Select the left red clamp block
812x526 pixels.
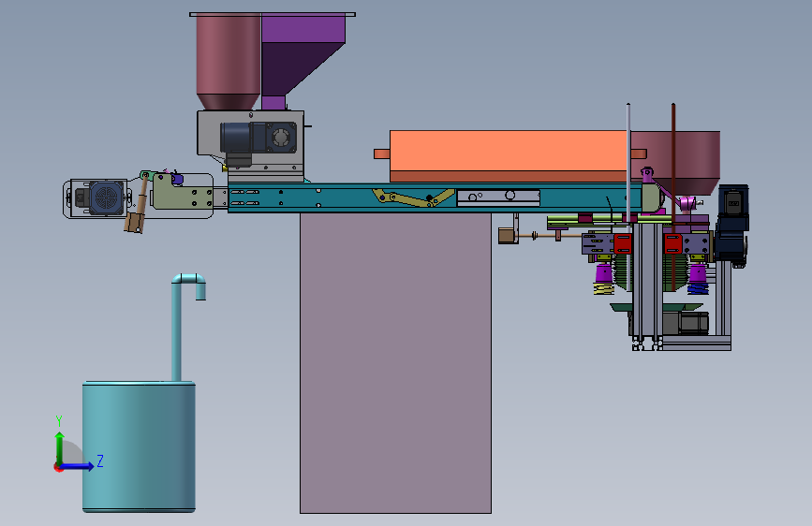623,244
